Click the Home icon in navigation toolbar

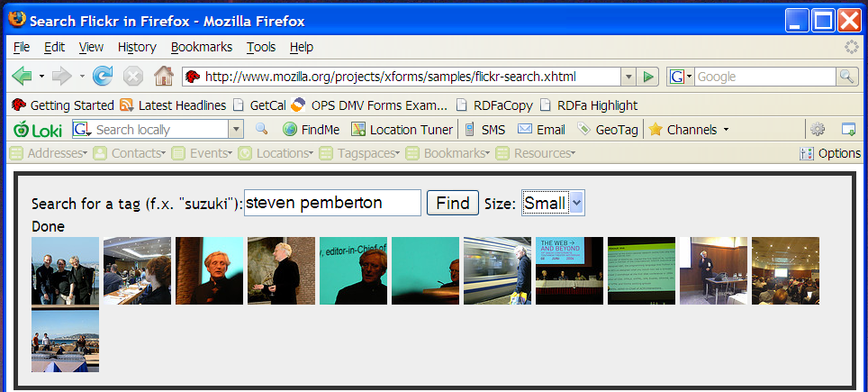[x=163, y=77]
